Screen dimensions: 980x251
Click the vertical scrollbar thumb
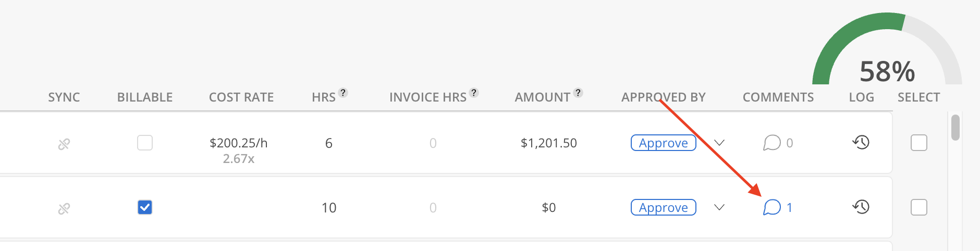955,128
